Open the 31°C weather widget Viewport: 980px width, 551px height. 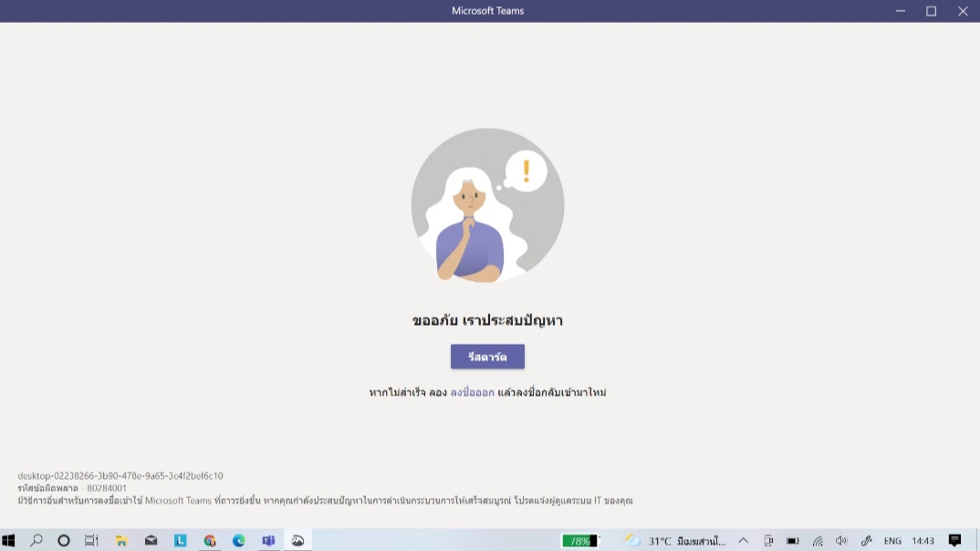676,541
